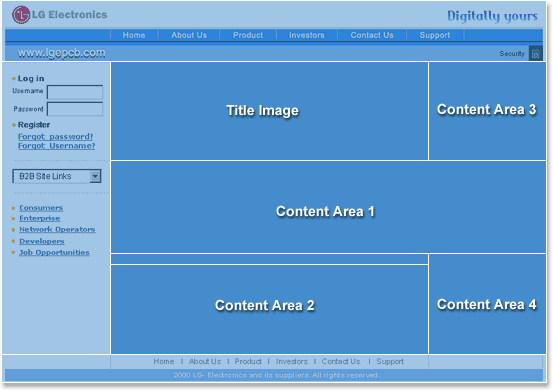
Task: Open the Job Opportunities link
Action: 54,252
